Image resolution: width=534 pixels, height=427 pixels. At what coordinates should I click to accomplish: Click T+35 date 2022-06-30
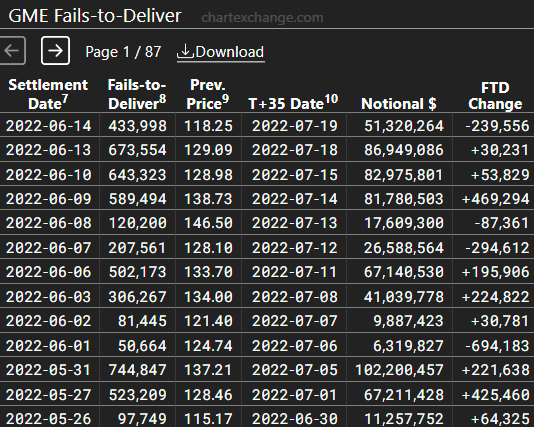(295, 419)
